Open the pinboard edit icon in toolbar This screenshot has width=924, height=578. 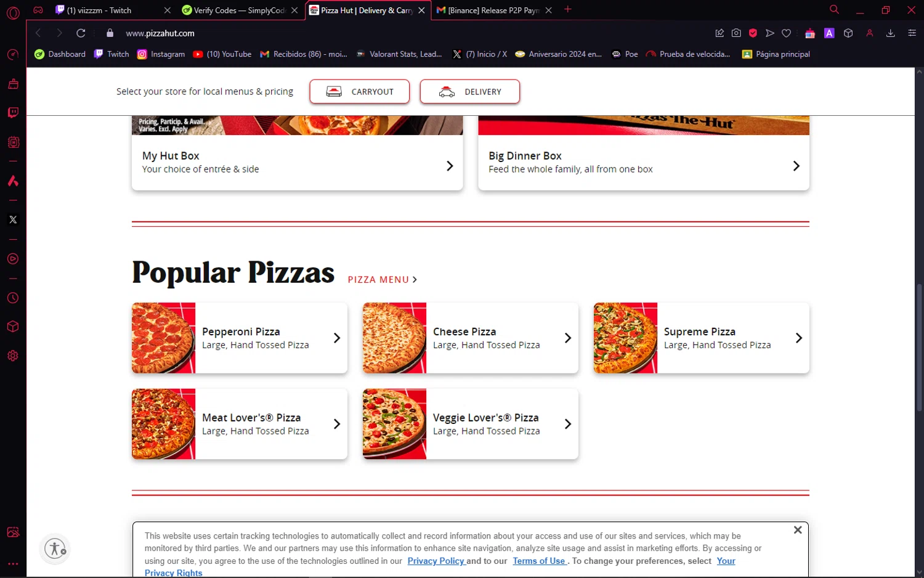719,33
